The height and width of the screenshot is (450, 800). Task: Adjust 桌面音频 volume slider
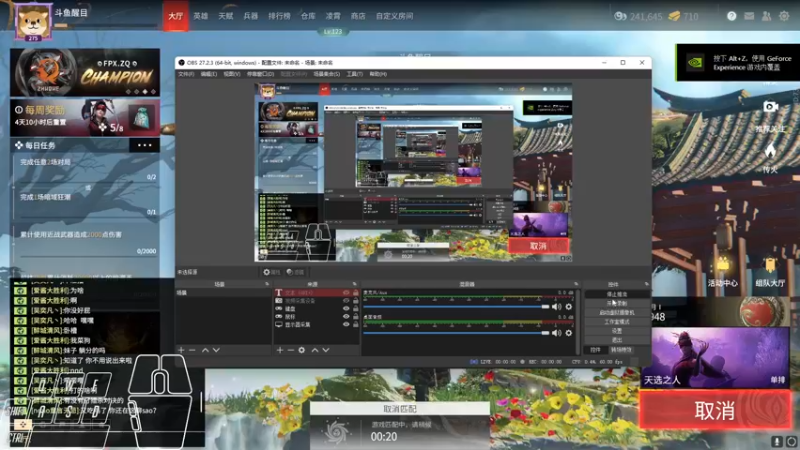coord(456,333)
